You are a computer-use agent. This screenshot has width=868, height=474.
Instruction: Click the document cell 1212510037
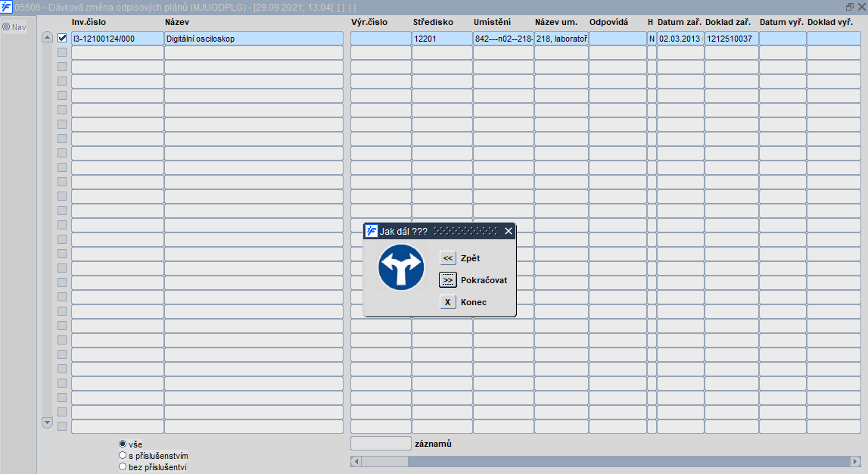point(731,38)
